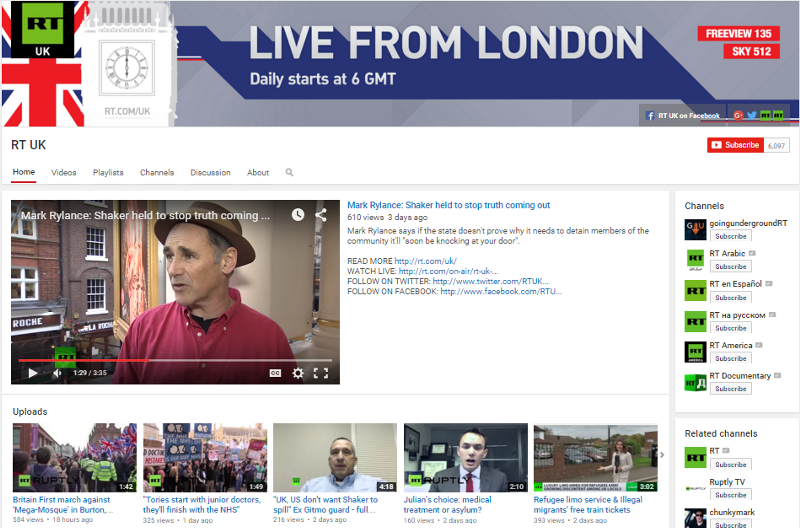Click the RT en Español channel avatar
This screenshot has width=800, height=528.
695,291
